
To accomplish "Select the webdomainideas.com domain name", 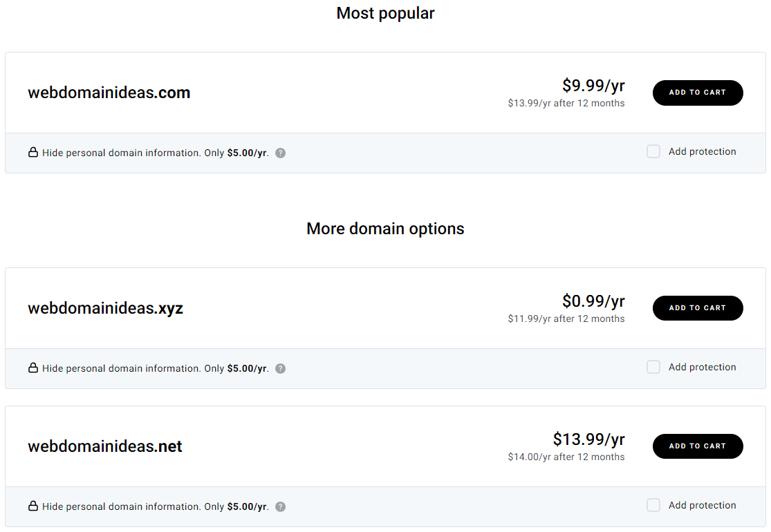I will (x=109, y=93).
